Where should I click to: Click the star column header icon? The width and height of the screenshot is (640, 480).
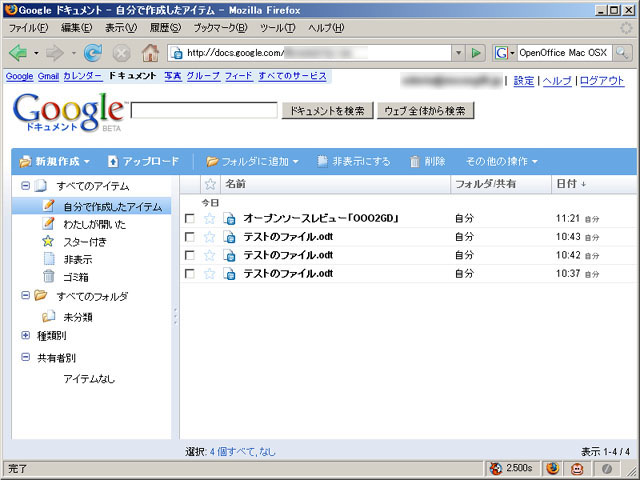coord(210,184)
